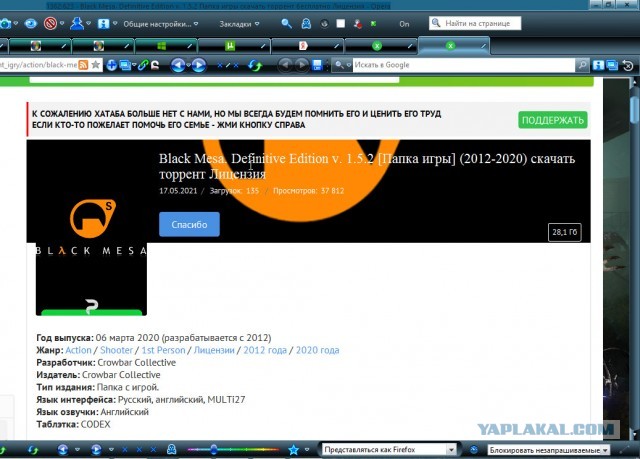Switch to the inactive green X icon tab
This screenshot has width=640, height=459.
click(x=381, y=46)
